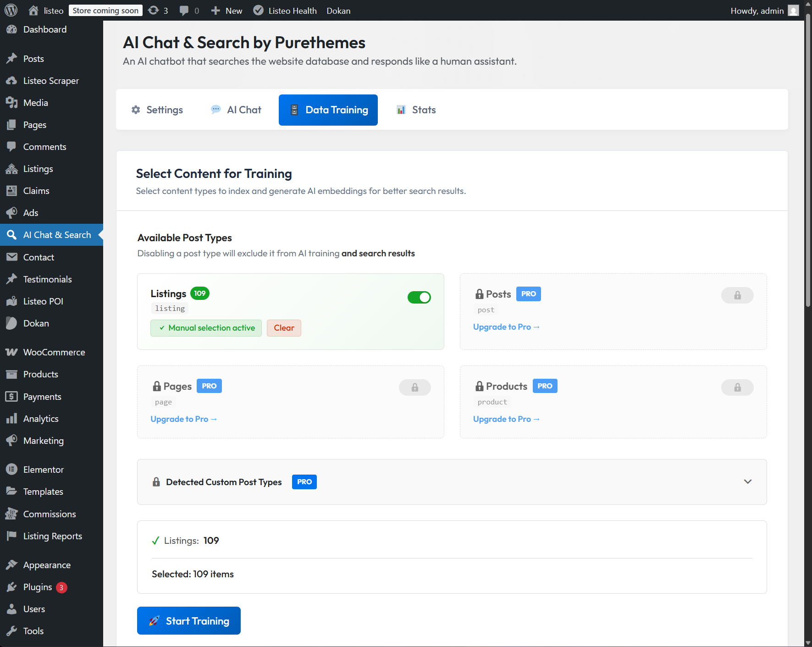This screenshot has width=812, height=647.
Task: Open Plugins with 3 pending updates
Action: click(38, 587)
